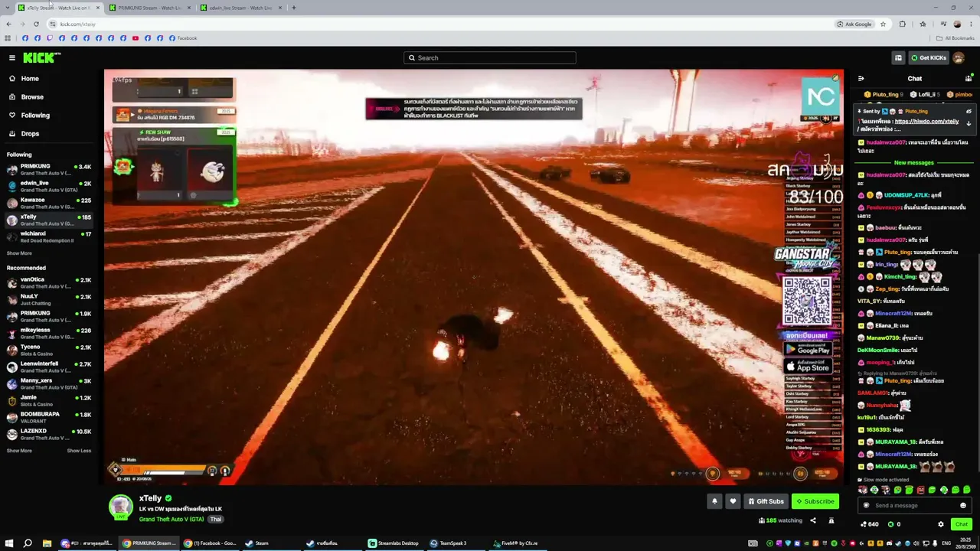Collapse the chat panel with the arrow icon
Image resolution: width=980 pixels, height=551 pixels.
click(x=861, y=79)
